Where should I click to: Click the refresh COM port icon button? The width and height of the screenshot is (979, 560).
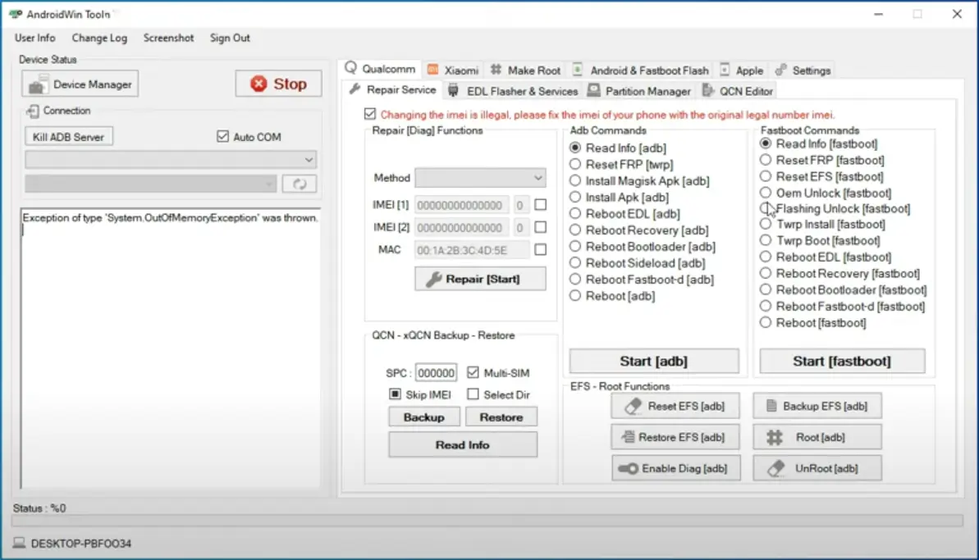(299, 184)
